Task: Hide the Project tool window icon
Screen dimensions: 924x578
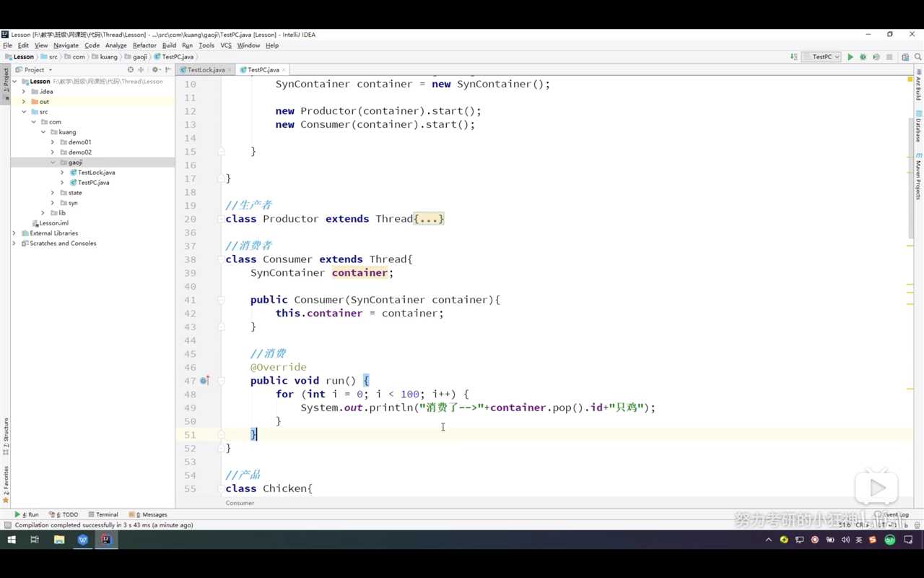Action: coord(167,70)
